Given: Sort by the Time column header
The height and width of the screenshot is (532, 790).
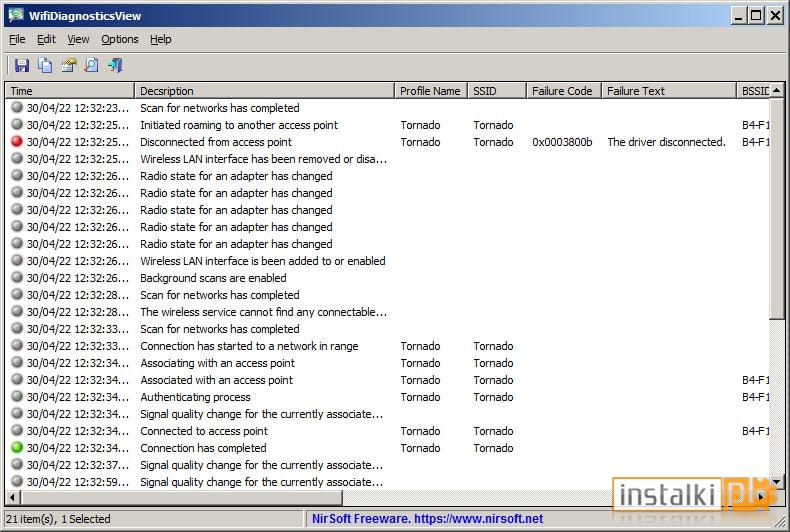Looking at the screenshot, I should [x=70, y=91].
